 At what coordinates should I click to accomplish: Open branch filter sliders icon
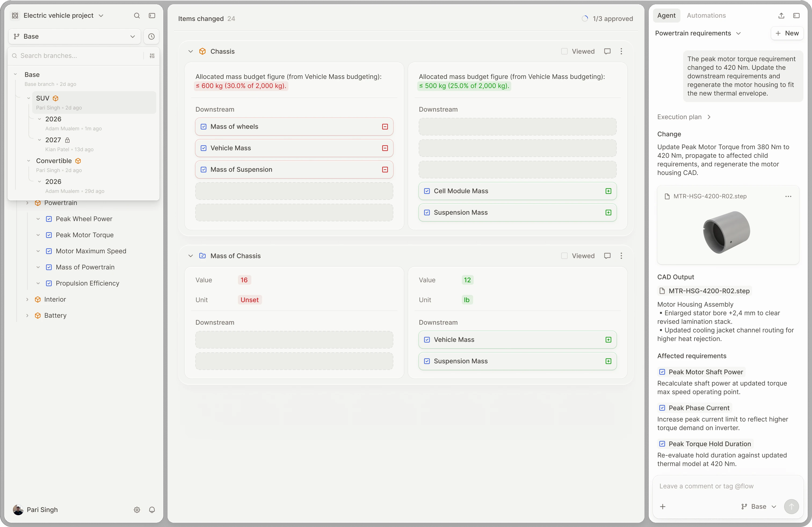click(x=152, y=56)
